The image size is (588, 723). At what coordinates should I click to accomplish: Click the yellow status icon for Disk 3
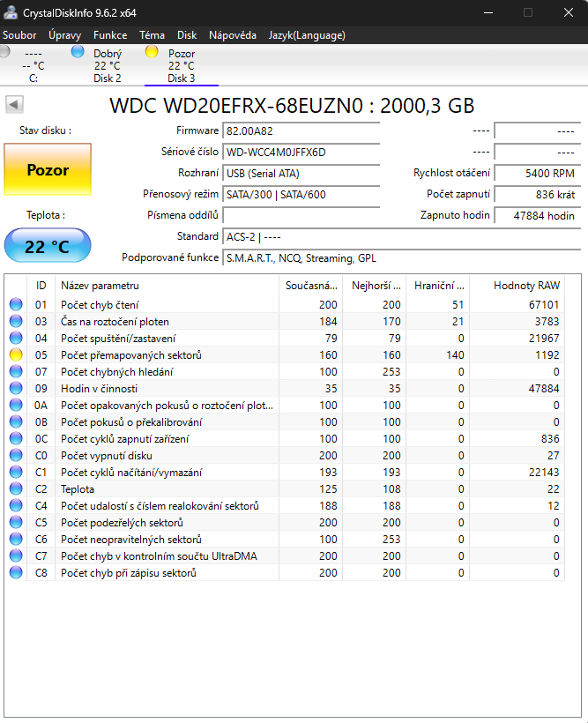152,51
